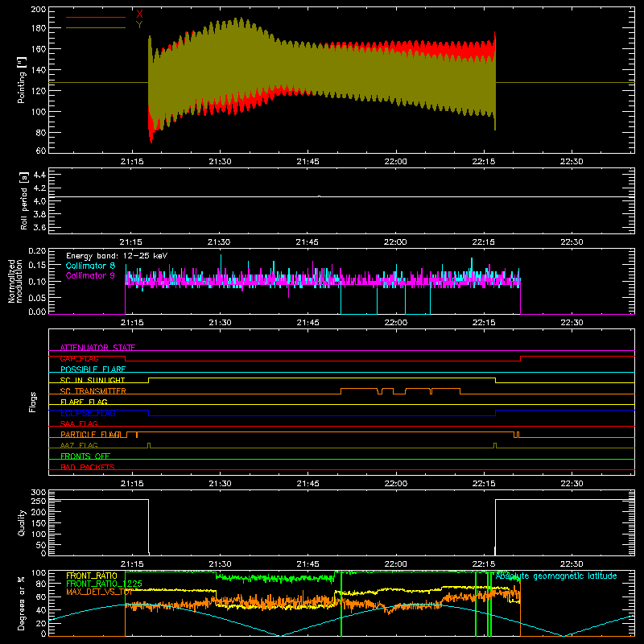Select the FLARE_FLAG label
The height and width of the screenshot is (644, 644).
(x=84, y=402)
